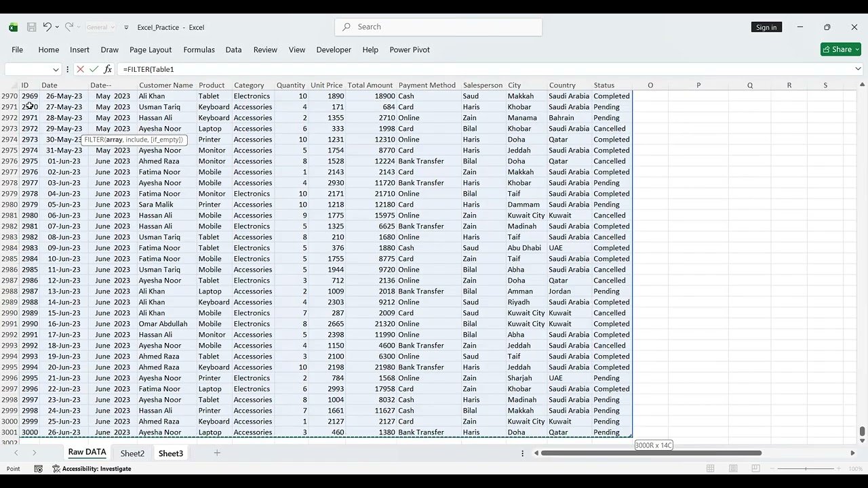Open Customize Quick Access Toolbar menu

point(126,27)
